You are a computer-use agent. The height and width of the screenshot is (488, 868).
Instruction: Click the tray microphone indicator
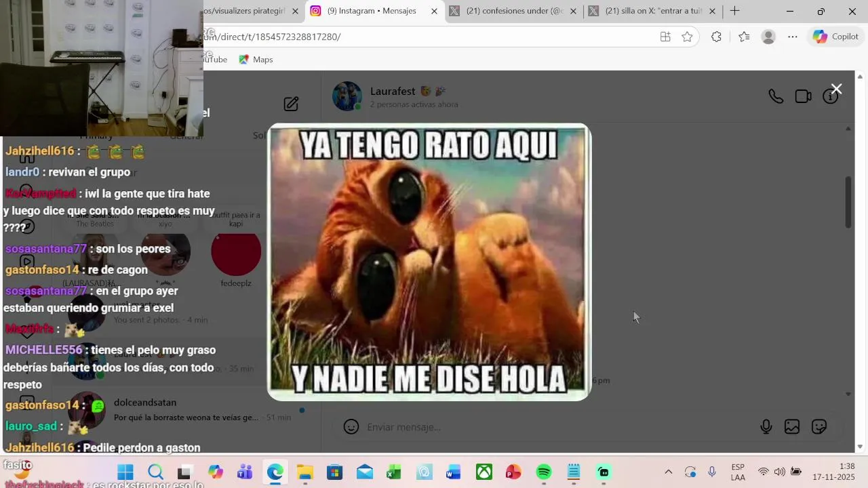712,472
